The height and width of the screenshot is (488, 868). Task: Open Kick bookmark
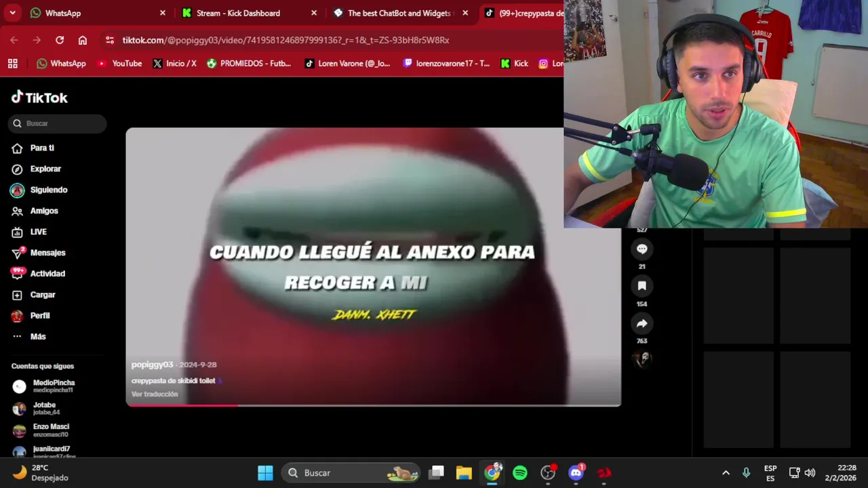click(514, 64)
